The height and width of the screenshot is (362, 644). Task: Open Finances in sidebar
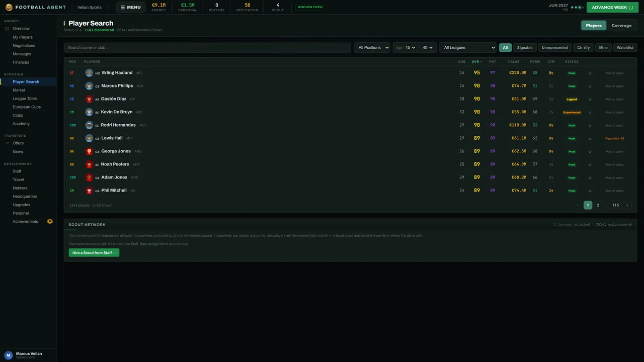coord(21,62)
